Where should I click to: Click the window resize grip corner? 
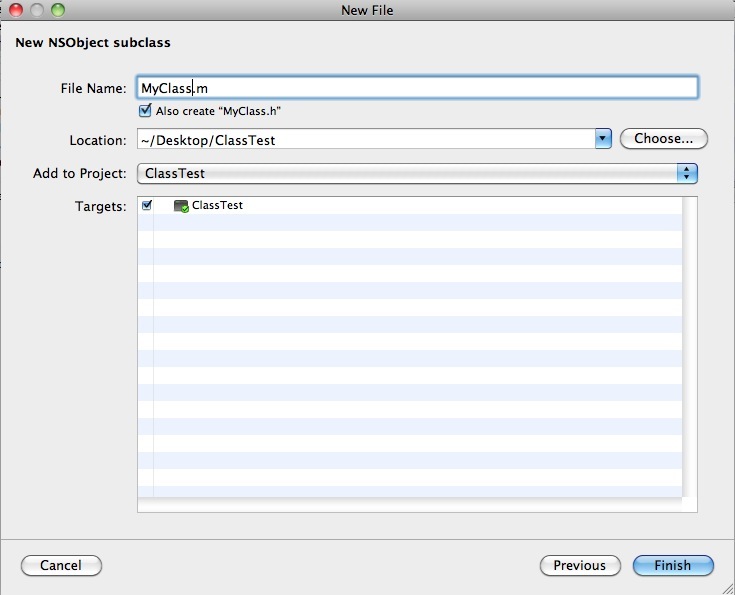pyautogui.click(x=728, y=588)
